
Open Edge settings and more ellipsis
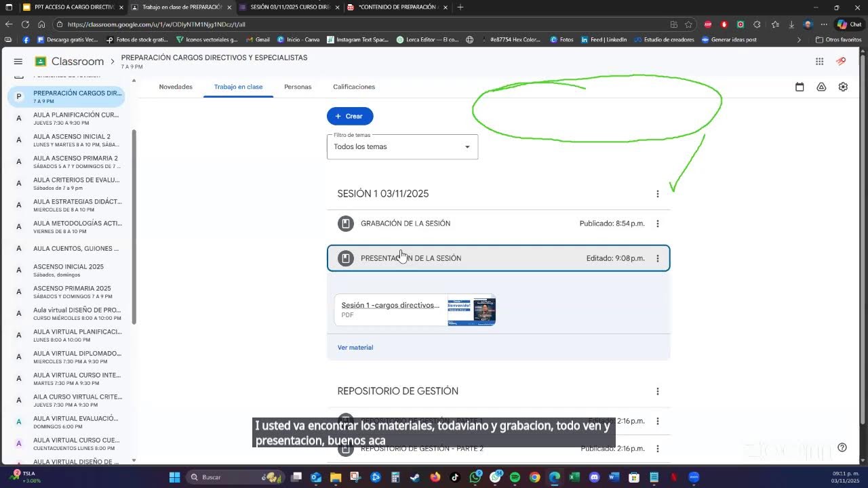pos(824,24)
